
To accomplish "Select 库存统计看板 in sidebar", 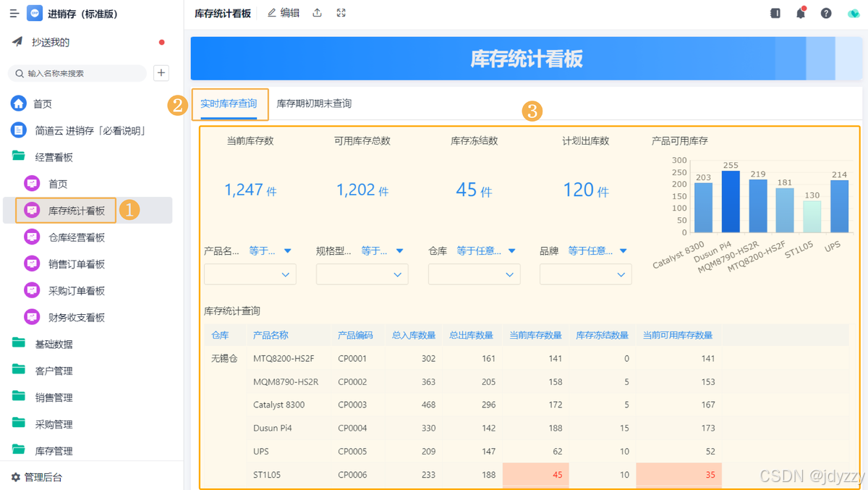I will tap(76, 211).
